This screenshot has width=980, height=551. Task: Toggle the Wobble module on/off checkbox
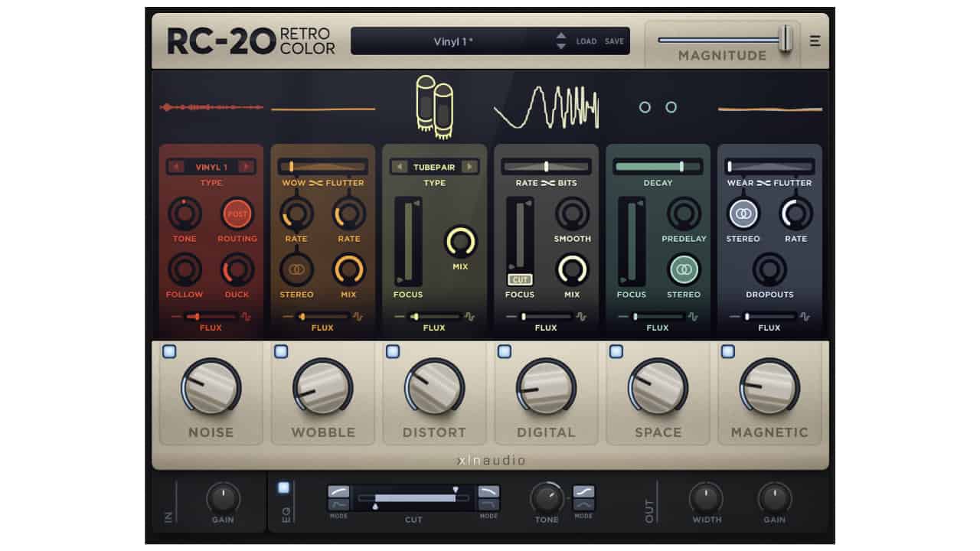tap(281, 351)
